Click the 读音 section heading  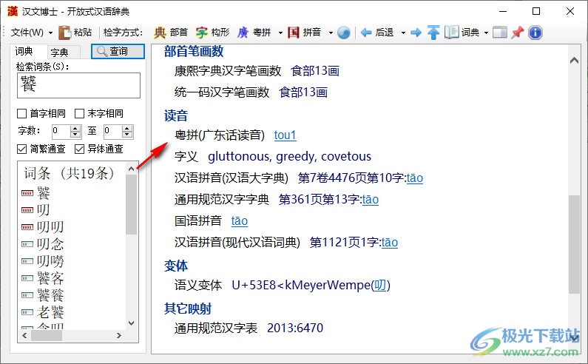(176, 115)
